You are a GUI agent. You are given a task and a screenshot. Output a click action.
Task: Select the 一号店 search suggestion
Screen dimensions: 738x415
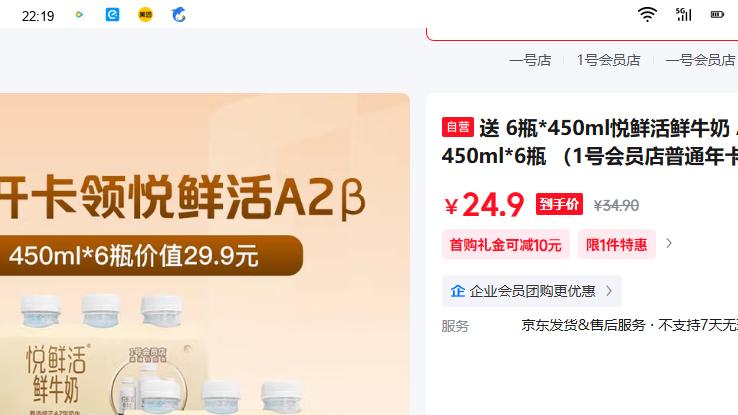(x=530, y=60)
